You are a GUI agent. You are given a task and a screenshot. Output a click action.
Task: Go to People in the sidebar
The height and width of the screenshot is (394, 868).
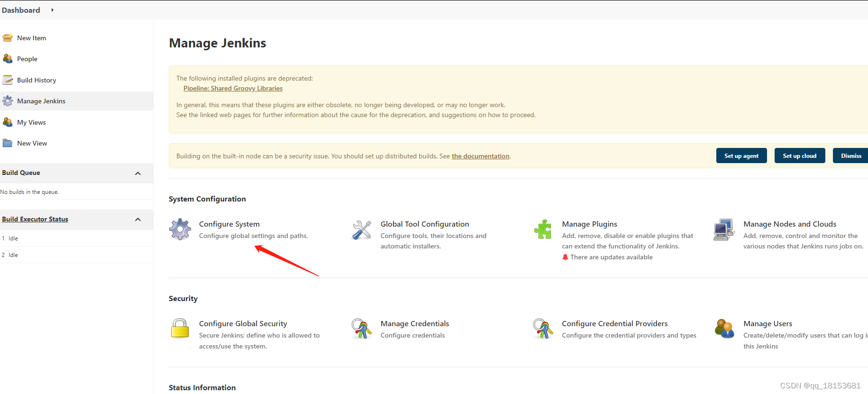(x=27, y=59)
